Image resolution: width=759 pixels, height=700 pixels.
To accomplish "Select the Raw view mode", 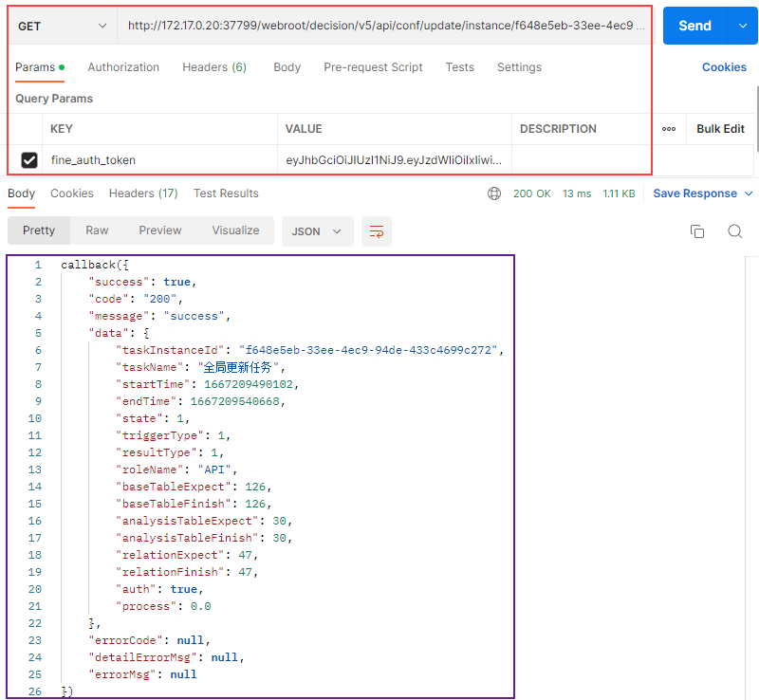I will point(97,230).
